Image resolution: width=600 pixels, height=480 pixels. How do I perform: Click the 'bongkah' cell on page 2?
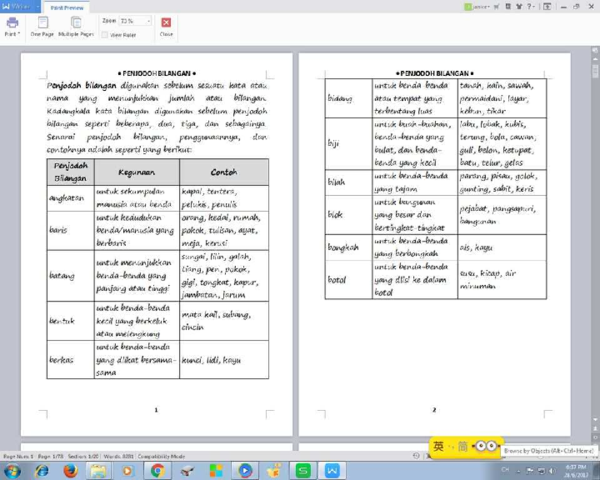(x=348, y=247)
